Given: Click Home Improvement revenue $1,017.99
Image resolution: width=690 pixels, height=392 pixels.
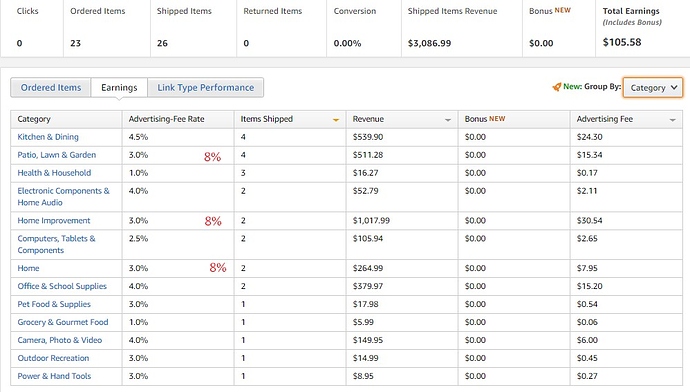Looking at the screenshot, I should (x=371, y=220).
